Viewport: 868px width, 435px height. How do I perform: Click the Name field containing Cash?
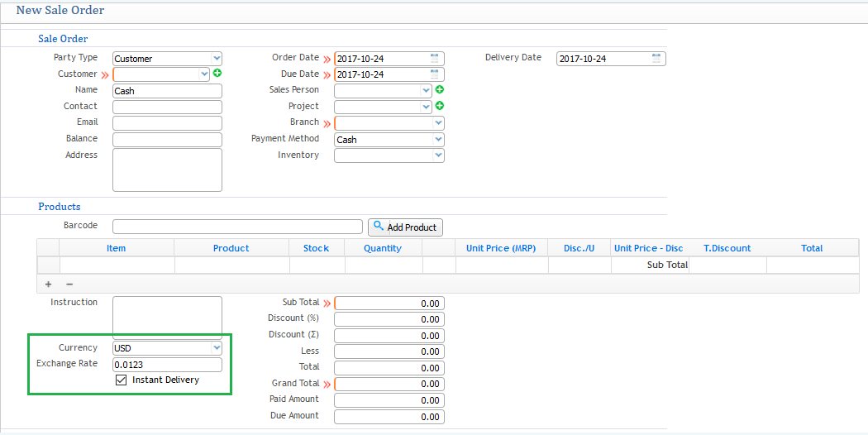click(x=167, y=91)
